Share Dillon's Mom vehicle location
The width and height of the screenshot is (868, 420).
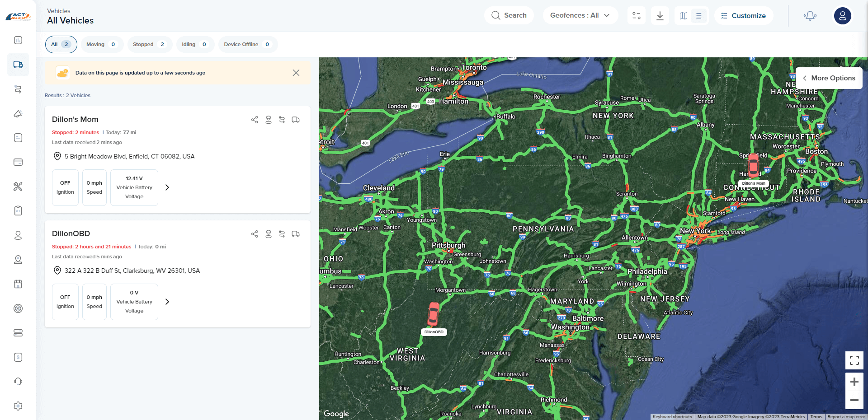click(255, 120)
